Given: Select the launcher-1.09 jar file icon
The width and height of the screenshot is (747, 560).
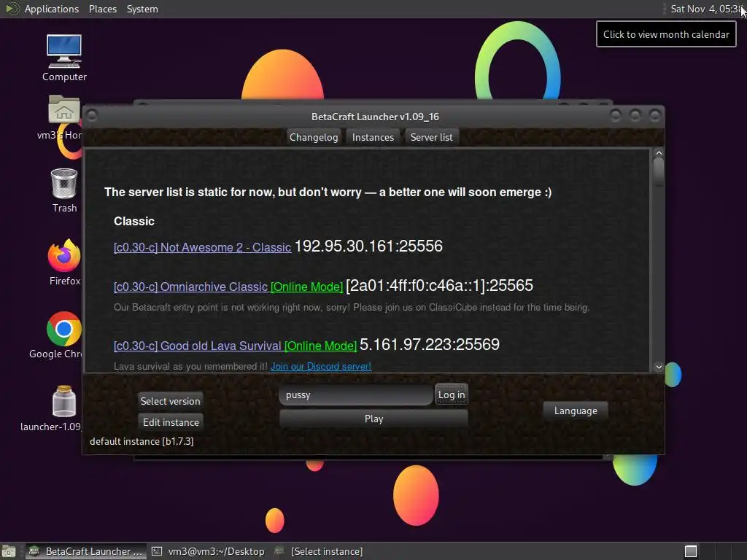Looking at the screenshot, I should [64, 402].
